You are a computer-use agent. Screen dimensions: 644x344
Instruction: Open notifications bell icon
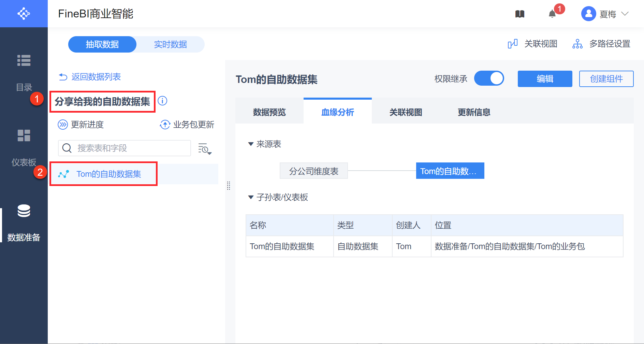[552, 14]
